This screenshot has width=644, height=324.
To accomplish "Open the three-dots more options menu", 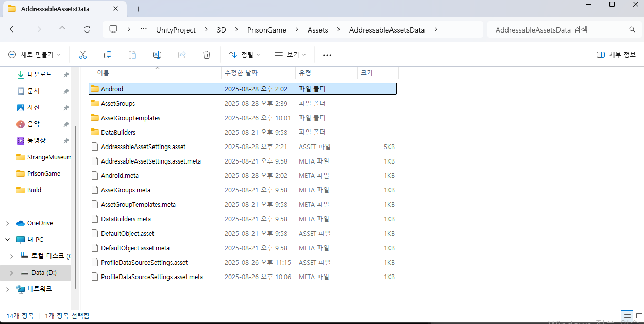I will click(327, 55).
